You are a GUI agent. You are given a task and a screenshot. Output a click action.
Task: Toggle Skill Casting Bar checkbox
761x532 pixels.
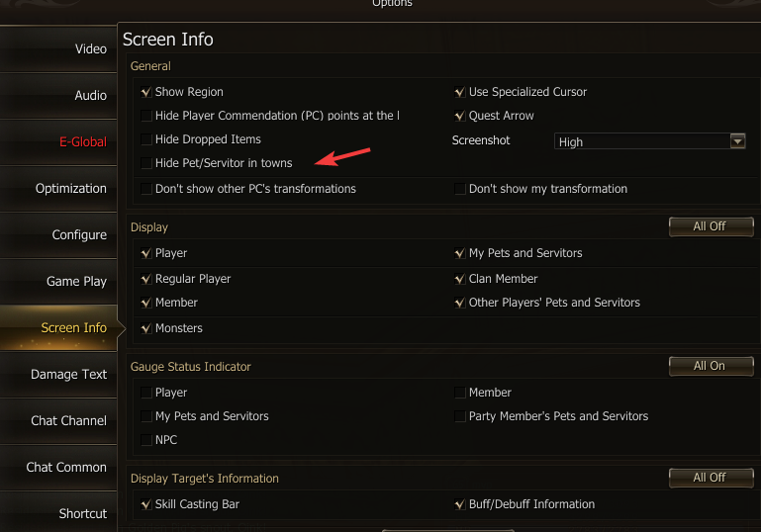pyautogui.click(x=146, y=504)
